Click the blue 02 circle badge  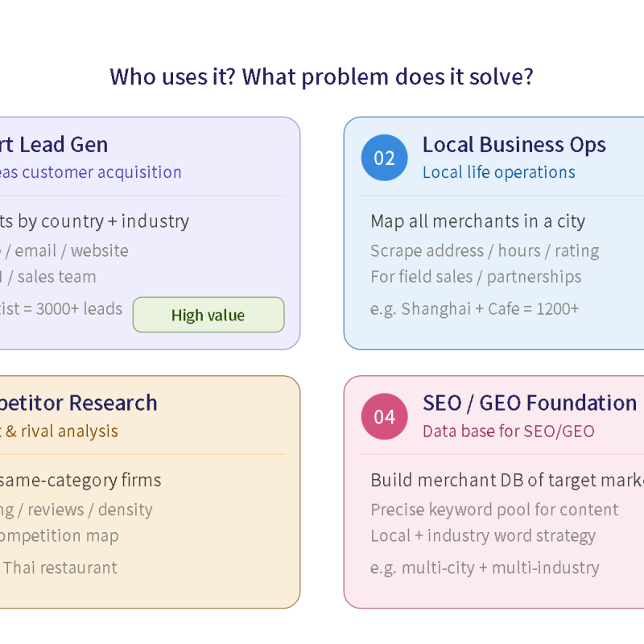tap(384, 158)
